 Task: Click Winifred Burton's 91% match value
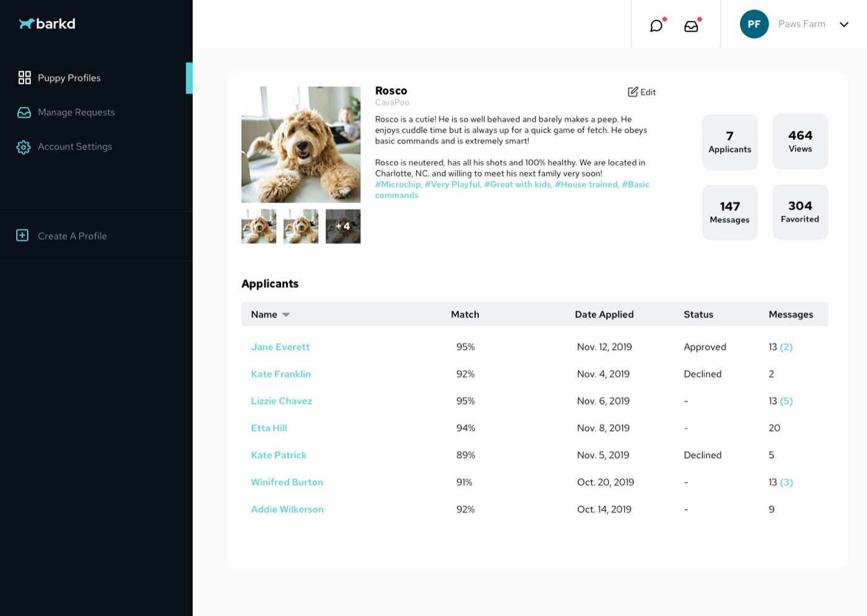click(464, 482)
